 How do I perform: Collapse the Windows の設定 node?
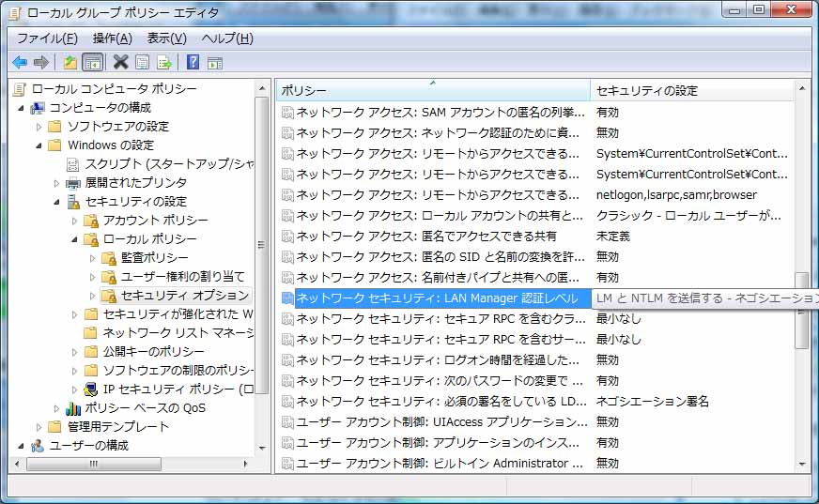[x=39, y=145]
